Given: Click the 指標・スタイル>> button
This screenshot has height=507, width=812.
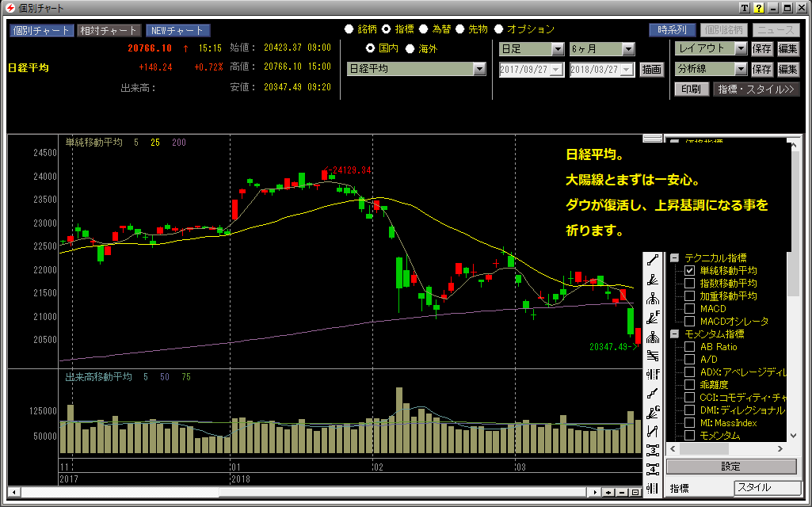Looking at the screenshot, I should coord(756,89).
